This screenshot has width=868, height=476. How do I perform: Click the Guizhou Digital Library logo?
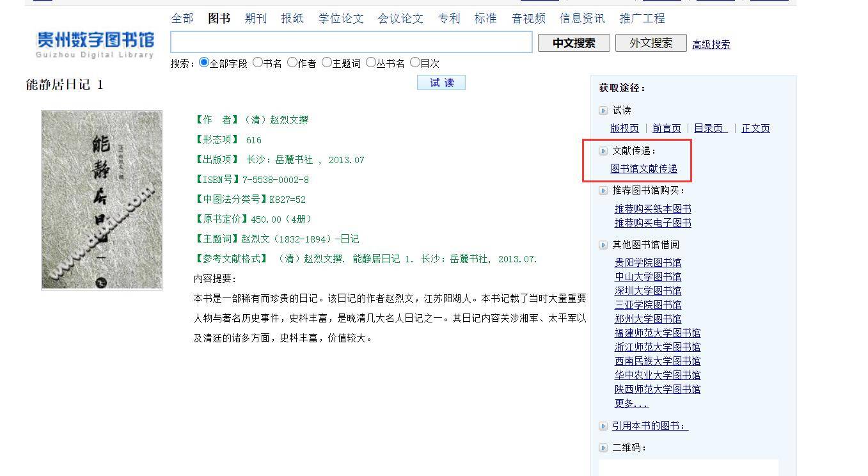tap(95, 44)
